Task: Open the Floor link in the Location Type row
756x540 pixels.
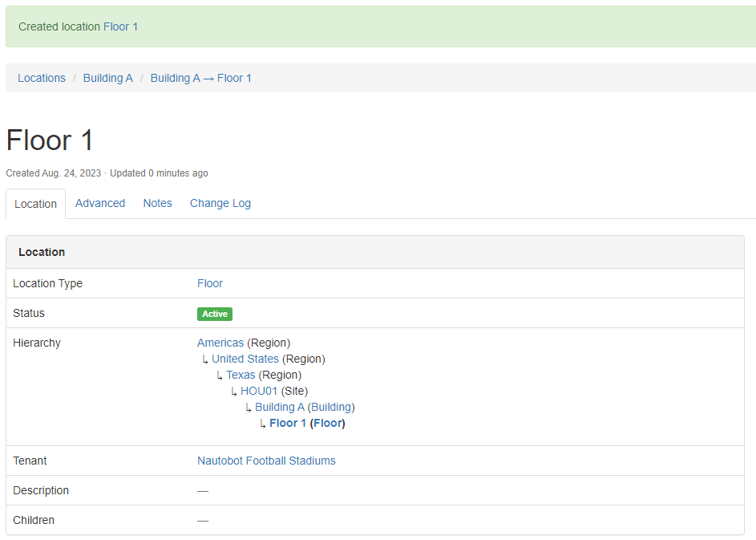Action: point(210,283)
